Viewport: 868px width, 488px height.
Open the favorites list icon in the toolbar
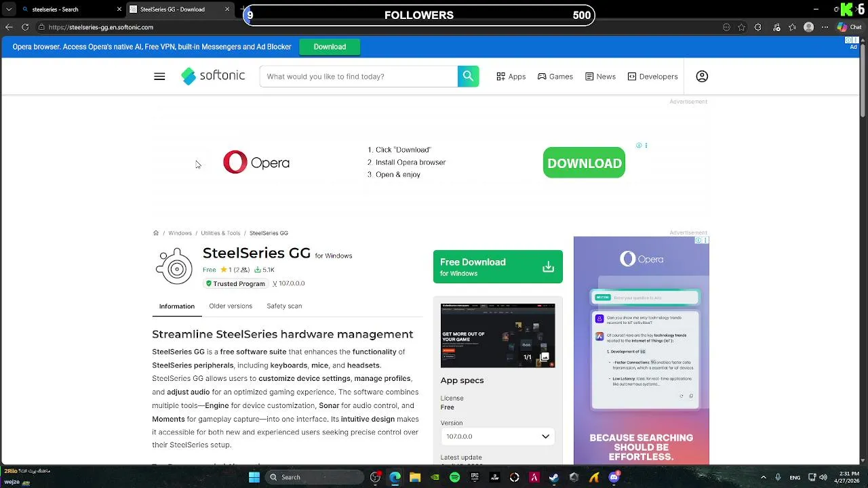(x=793, y=27)
